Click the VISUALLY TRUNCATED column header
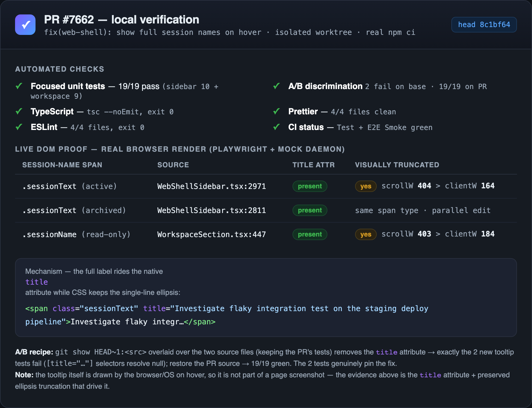532x408 pixels. (397, 165)
